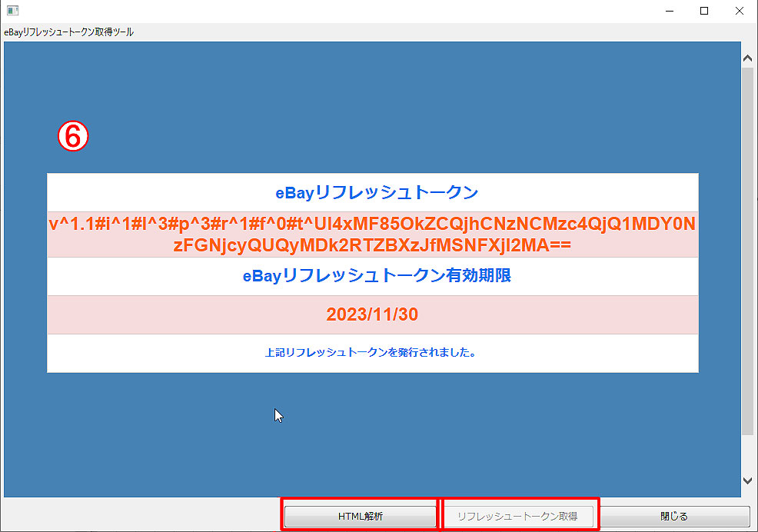Screen dimensions: 758x532
Task: Maximize the token tool window
Action: pos(704,11)
